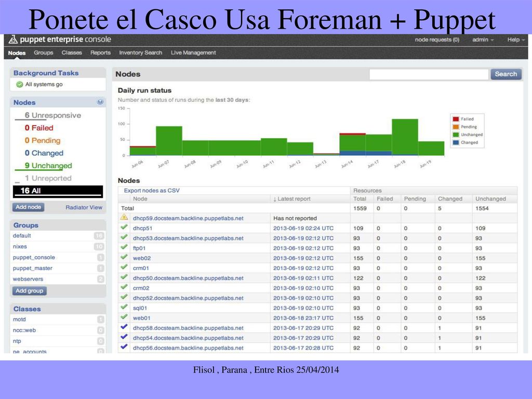The height and width of the screenshot is (399, 532).
Task: Click the Unchanged green legend swatch
Action: [456, 135]
